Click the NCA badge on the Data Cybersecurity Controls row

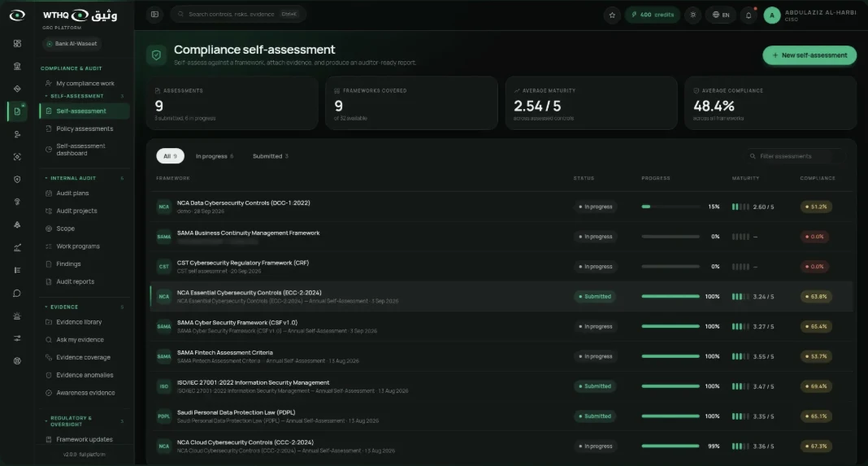point(164,207)
